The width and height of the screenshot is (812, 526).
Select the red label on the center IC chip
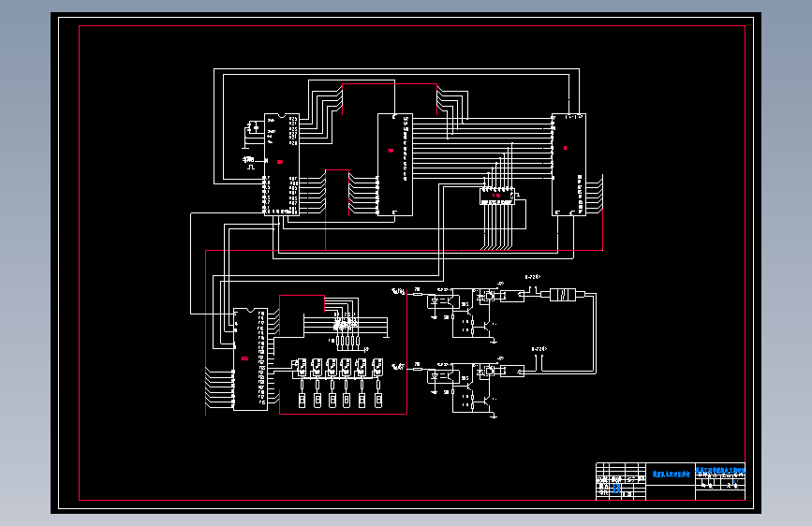[x=391, y=151]
